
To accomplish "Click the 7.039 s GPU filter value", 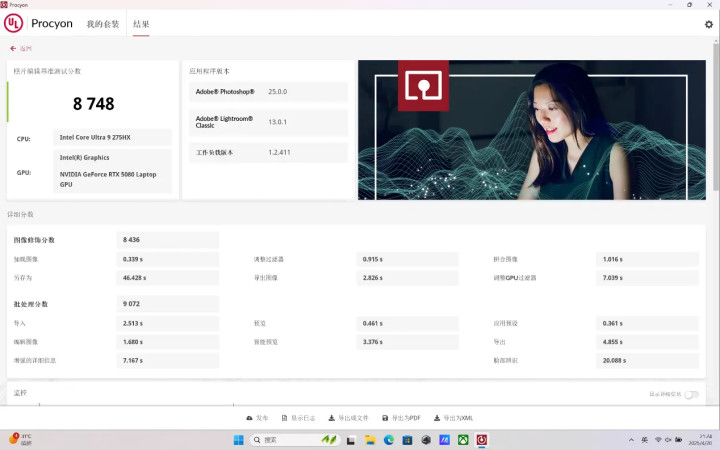I will click(x=613, y=278).
